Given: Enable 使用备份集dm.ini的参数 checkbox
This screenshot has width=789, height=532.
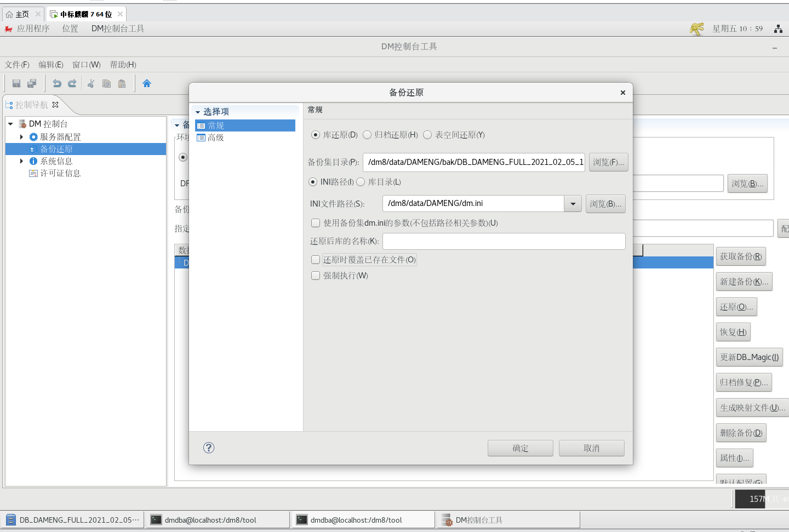Looking at the screenshot, I should (x=316, y=223).
